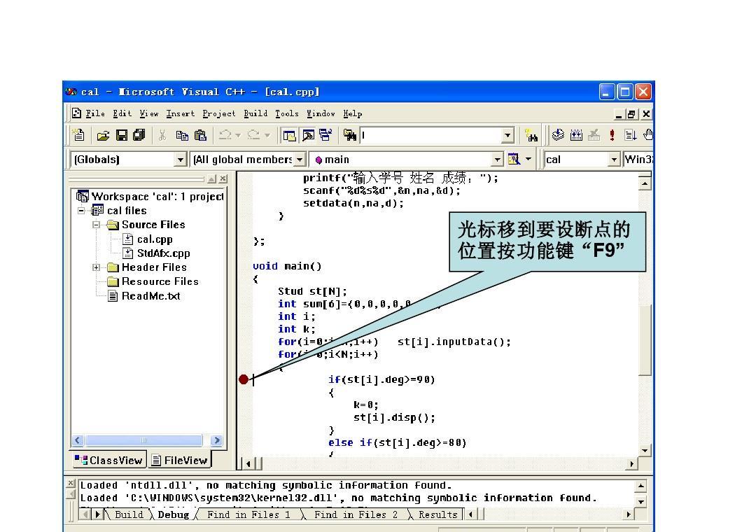Open the Find text combo box dropdown arrow
Image resolution: width=756 pixels, height=532 pixels.
(507, 136)
